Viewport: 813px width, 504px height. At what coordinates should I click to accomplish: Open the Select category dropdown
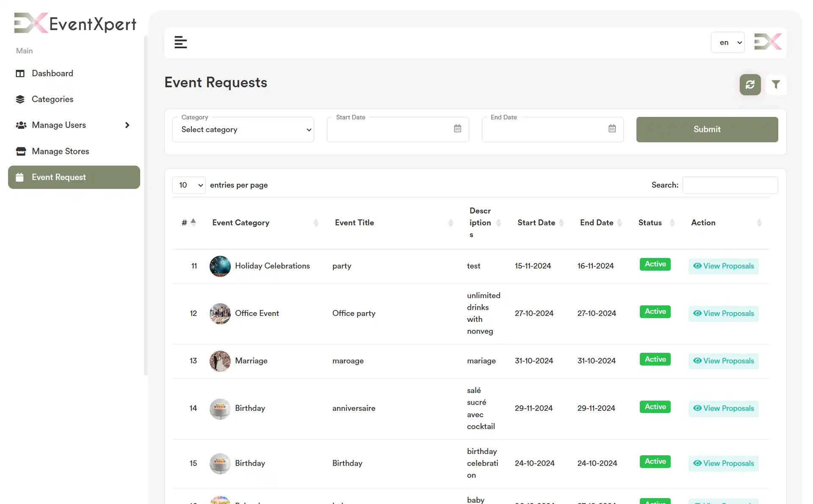pyautogui.click(x=243, y=130)
